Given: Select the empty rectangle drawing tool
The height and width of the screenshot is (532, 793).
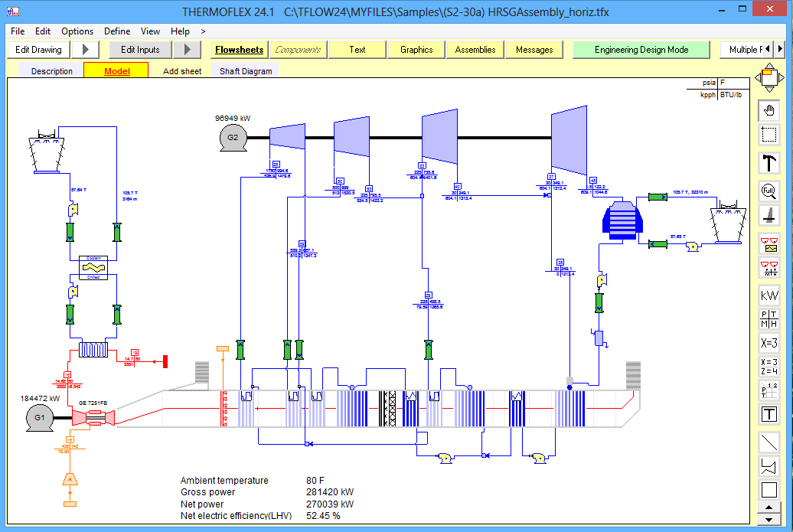Looking at the screenshot, I should (769, 490).
